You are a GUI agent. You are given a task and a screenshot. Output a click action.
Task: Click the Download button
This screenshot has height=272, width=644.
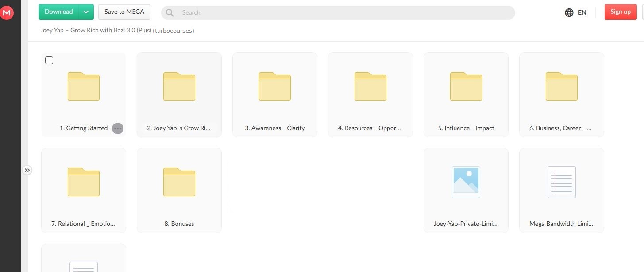58,12
